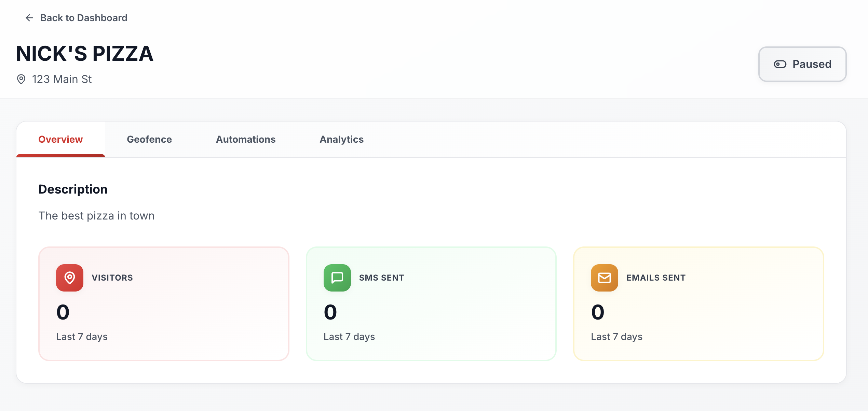Image resolution: width=868 pixels, height=411 pixels.
Task: Click the Back to Dashboard link
Action: pos(83,18)
